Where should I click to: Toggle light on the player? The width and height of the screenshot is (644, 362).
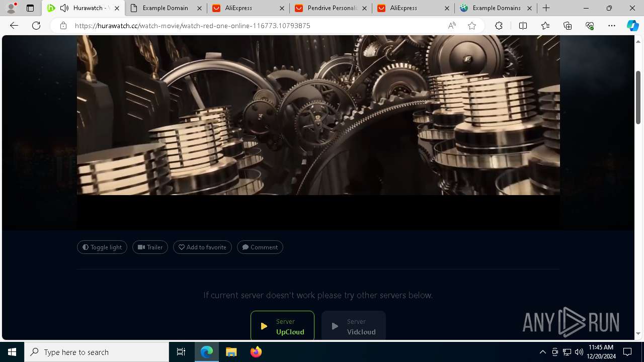point(102,247)
